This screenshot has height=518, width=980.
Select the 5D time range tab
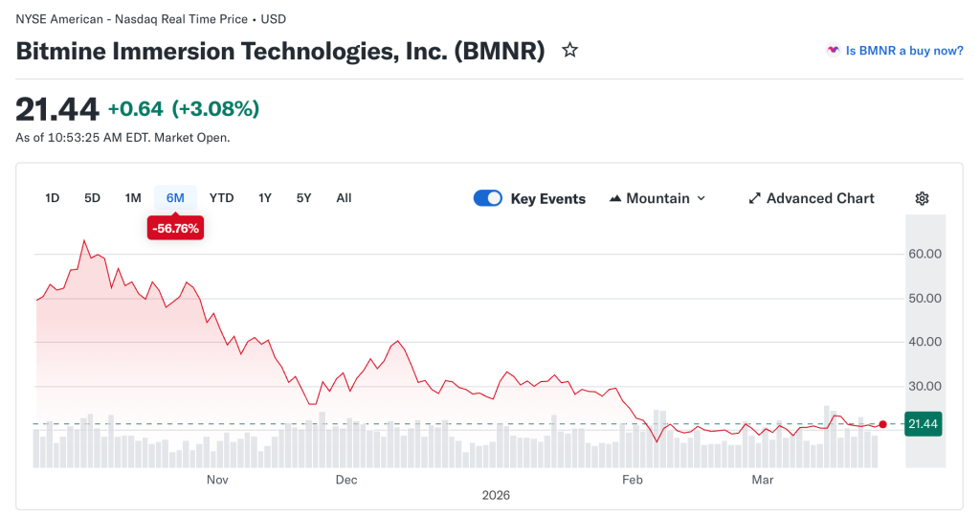point(93,198)
